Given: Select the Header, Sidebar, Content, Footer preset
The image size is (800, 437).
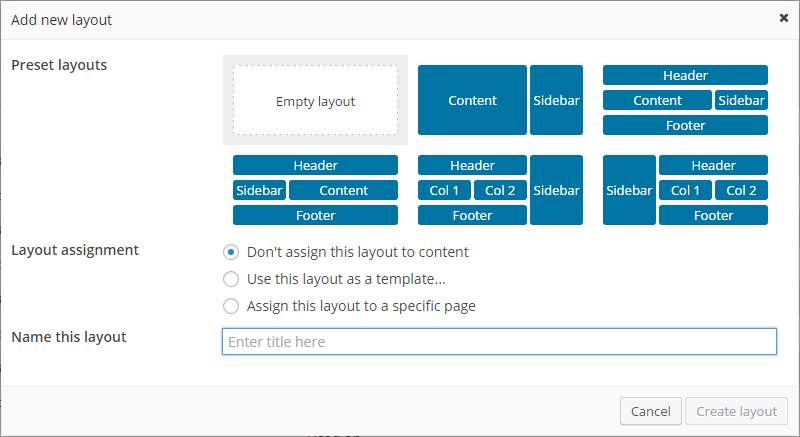Looking at the screenshot, I should point(315,190).
